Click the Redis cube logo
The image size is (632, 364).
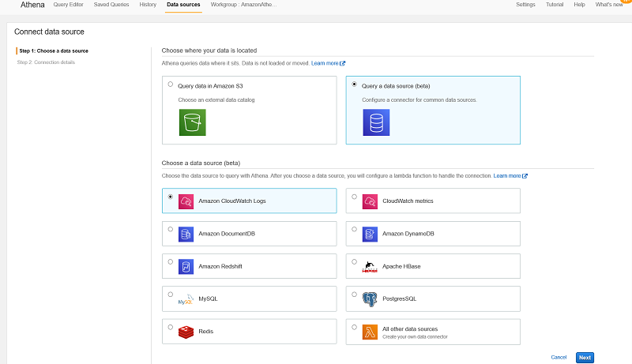tap(186, 332)
